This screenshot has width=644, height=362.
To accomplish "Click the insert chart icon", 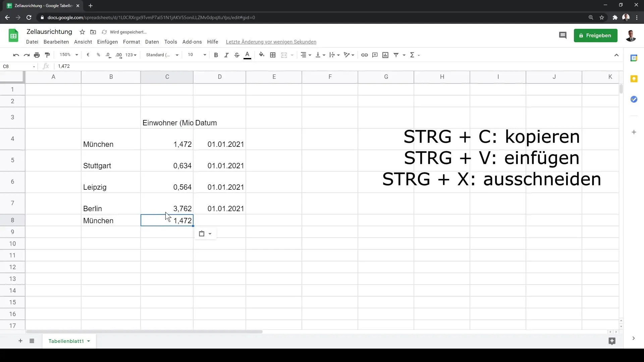I will (x=385, y=55).
